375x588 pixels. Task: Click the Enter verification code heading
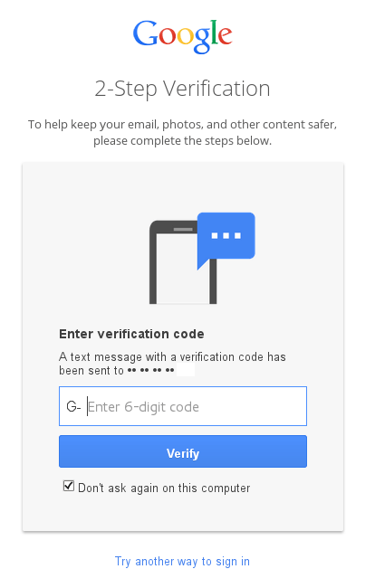pos(131,334)
